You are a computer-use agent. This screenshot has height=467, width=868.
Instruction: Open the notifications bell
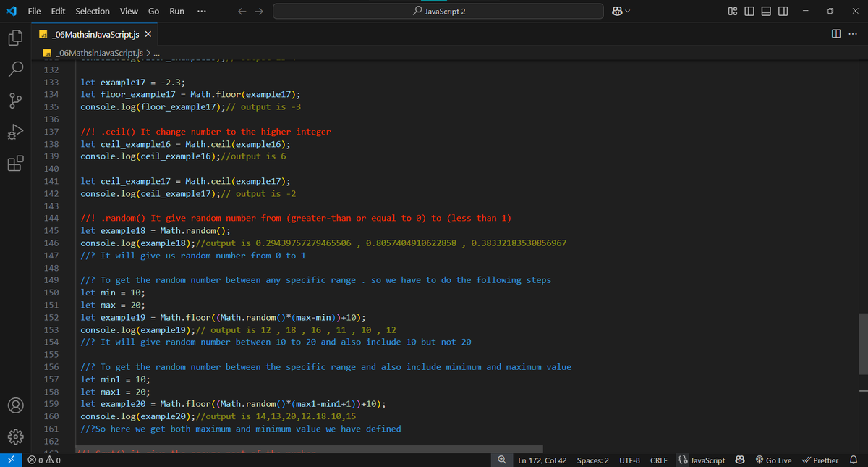point(854,460)
